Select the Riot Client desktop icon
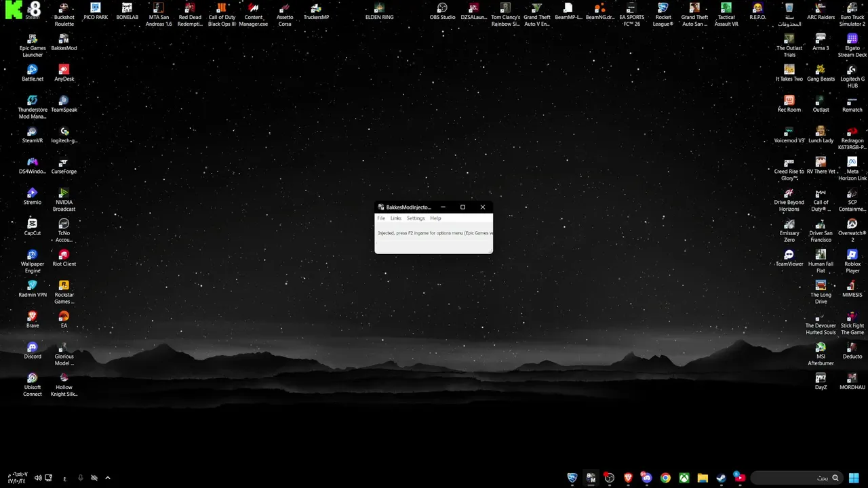868x488 pixels. pos(64,258)
